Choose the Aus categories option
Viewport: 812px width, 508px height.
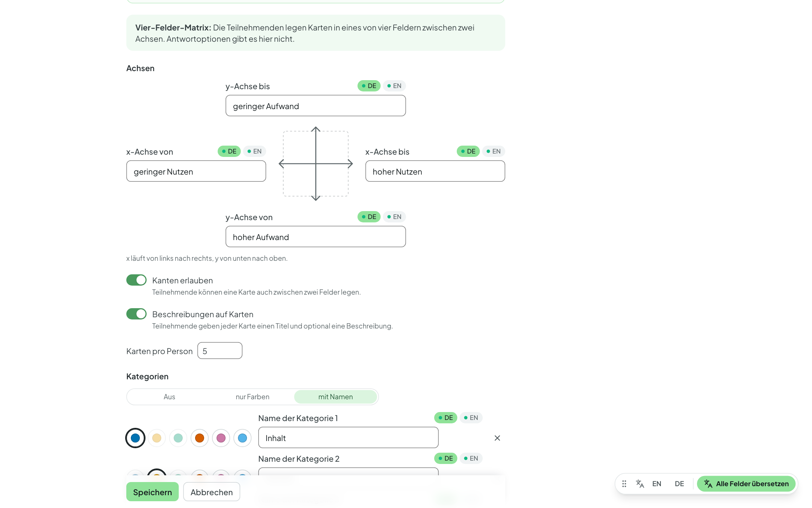(169, 397)
